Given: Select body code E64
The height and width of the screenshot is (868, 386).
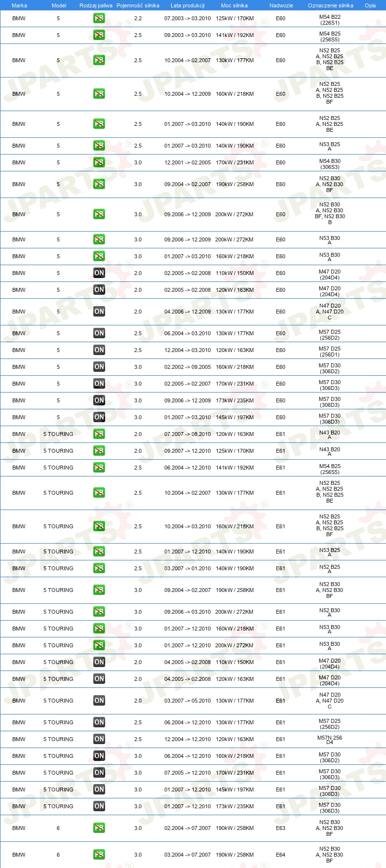Looking at the screenshot, I should coord(281,855).
